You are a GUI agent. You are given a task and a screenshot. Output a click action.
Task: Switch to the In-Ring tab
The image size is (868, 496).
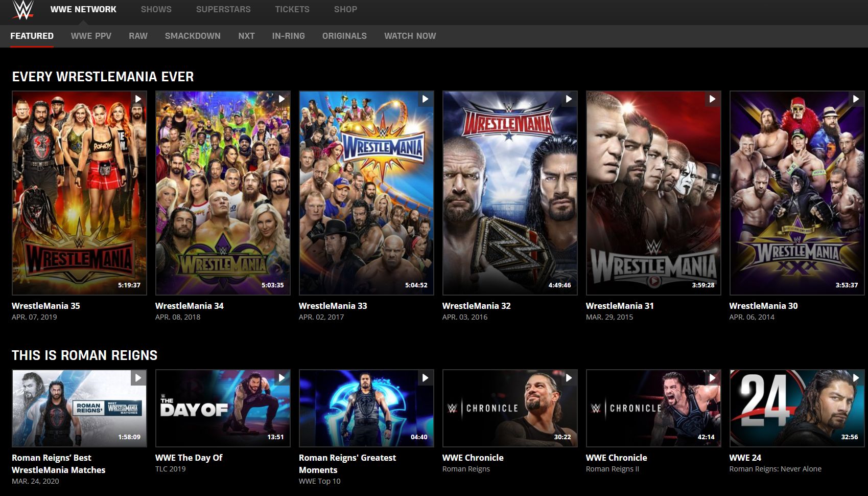point(288,36)
